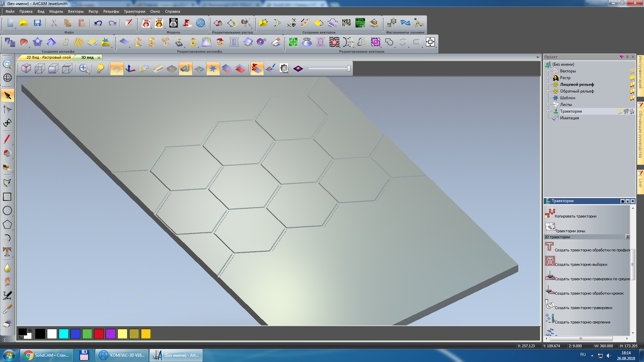Pick the cyan color swatch

tap(64, 334)
